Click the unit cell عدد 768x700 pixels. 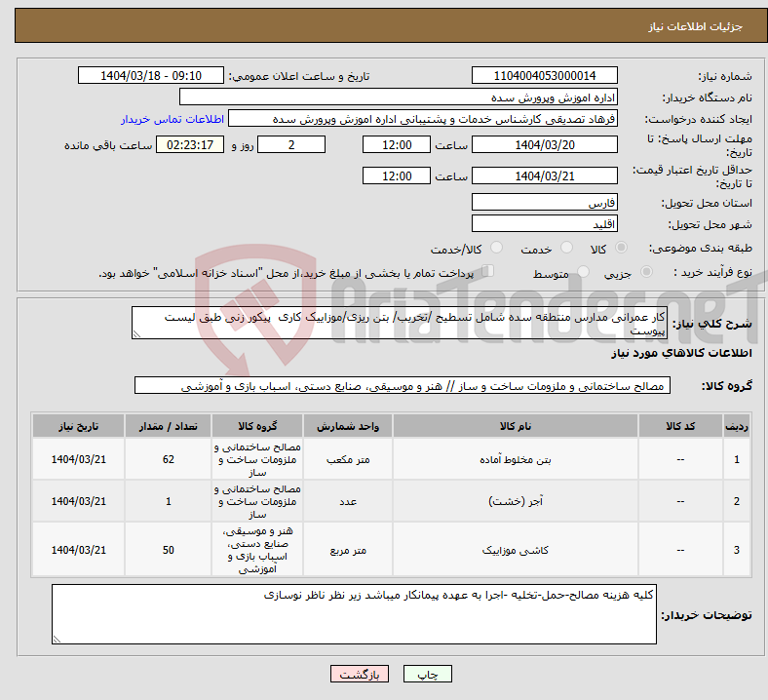(348, 501)
